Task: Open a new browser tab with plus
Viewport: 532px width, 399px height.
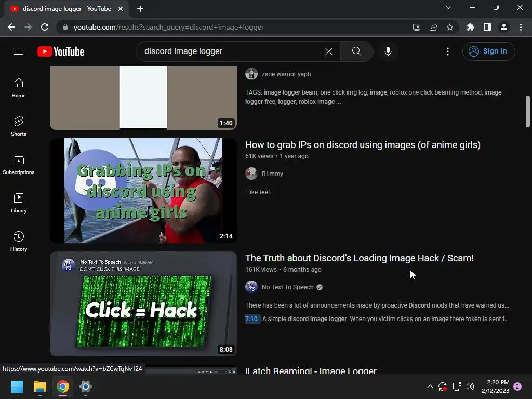Action: (x=140, y=9)
